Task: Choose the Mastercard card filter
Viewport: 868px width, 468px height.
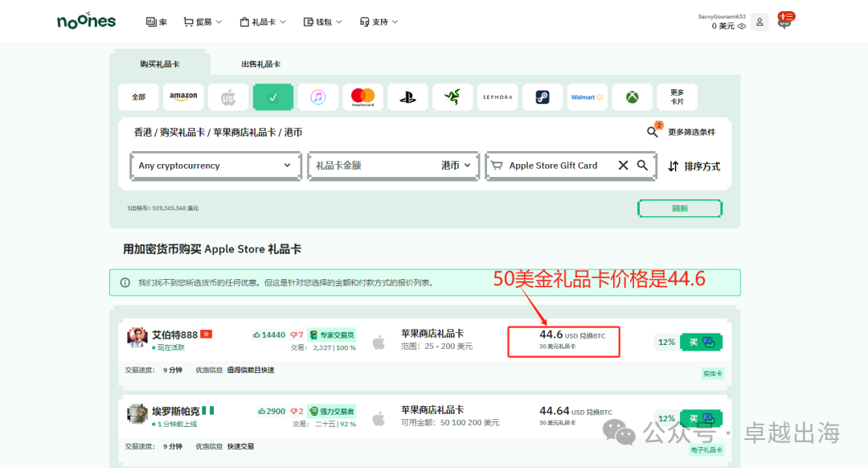Action: (x=362, y=96)
